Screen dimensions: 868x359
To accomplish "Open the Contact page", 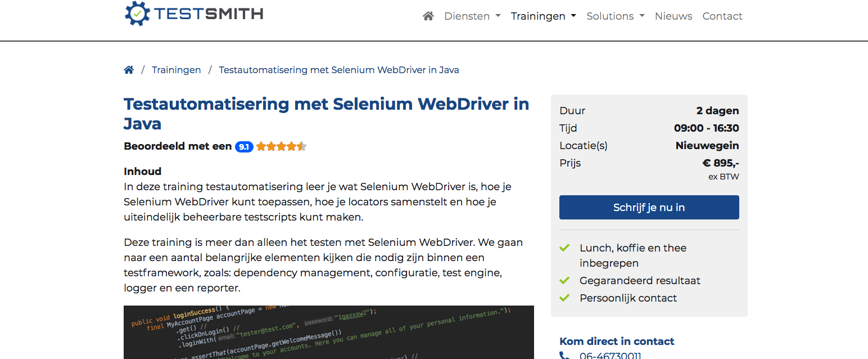I will 722,16.
